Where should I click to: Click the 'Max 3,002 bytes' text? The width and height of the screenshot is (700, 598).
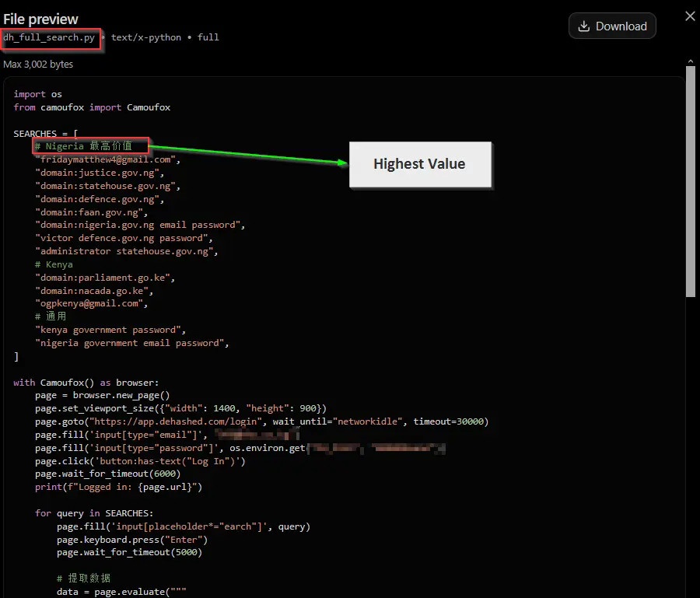(38, 65)
